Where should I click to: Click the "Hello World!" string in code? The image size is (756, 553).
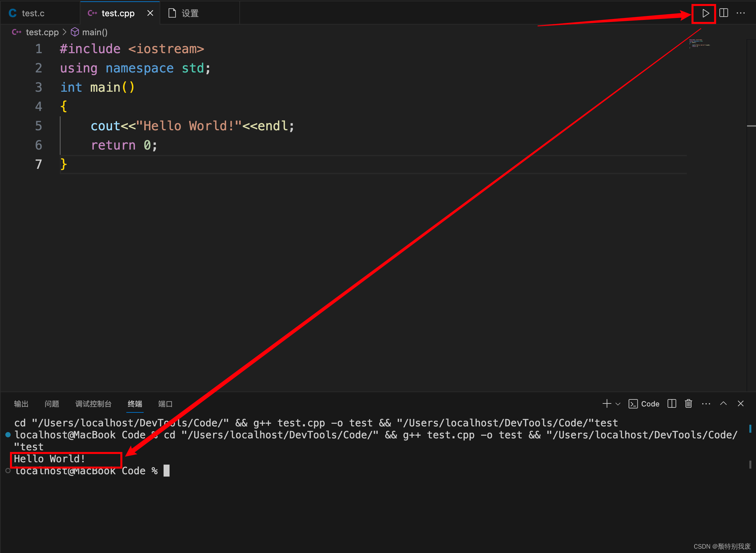click(x=189, y=126)
